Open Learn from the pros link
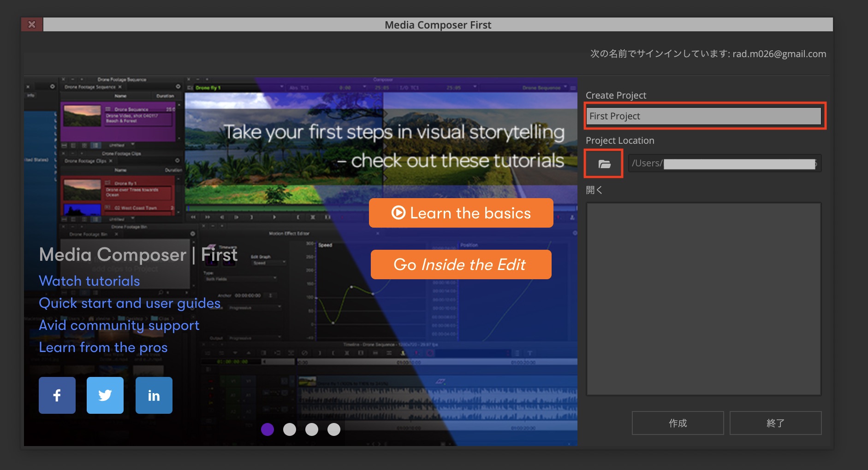The height and width of the screenshot is (470, 868). 103,347
